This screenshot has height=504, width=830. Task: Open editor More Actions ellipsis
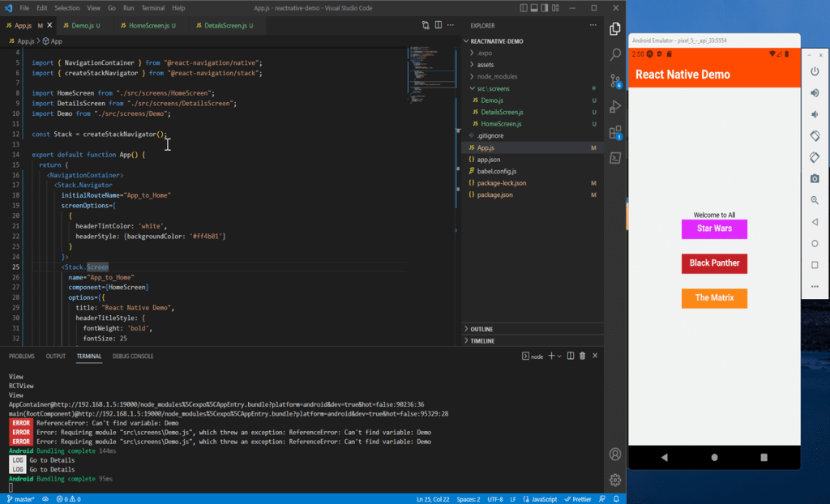451,25
